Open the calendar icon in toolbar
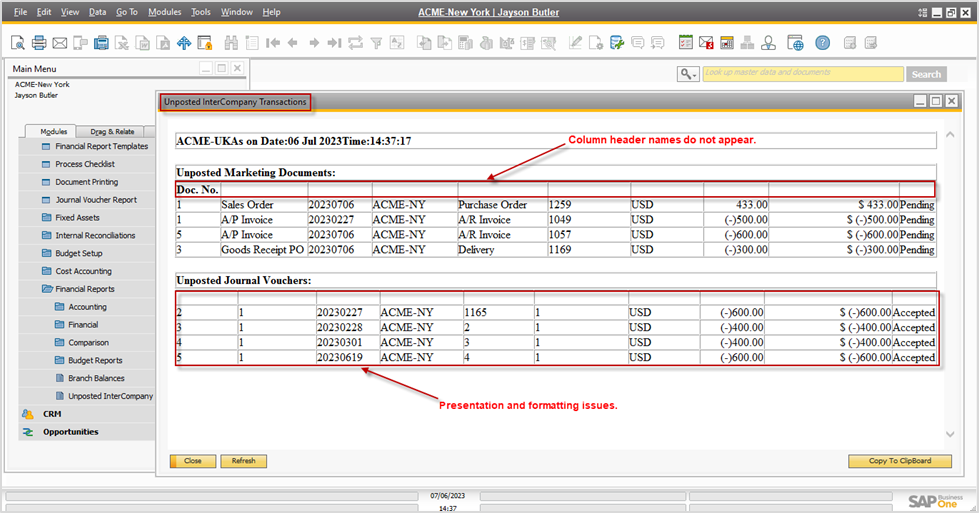This screenshot has height=513, width=979. click(x=727, y=43)
